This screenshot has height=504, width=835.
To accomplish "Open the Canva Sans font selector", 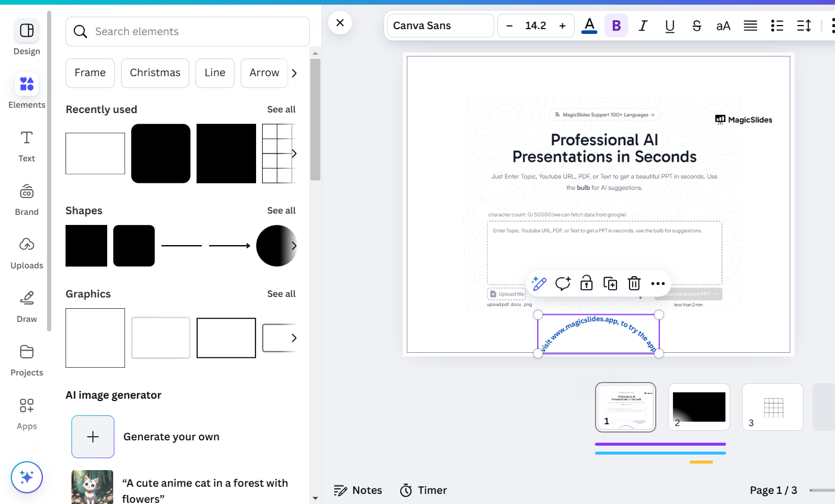I will click(x=441, y=26).
